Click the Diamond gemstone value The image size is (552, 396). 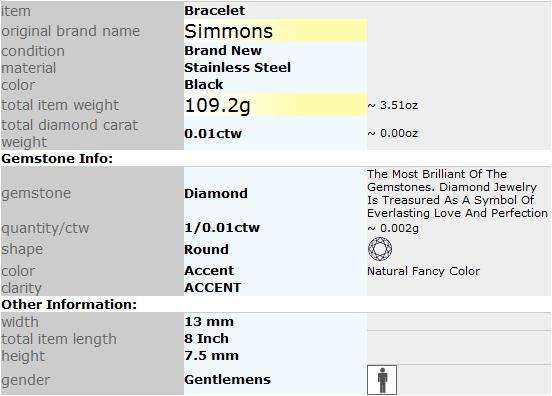click(216, 193)
